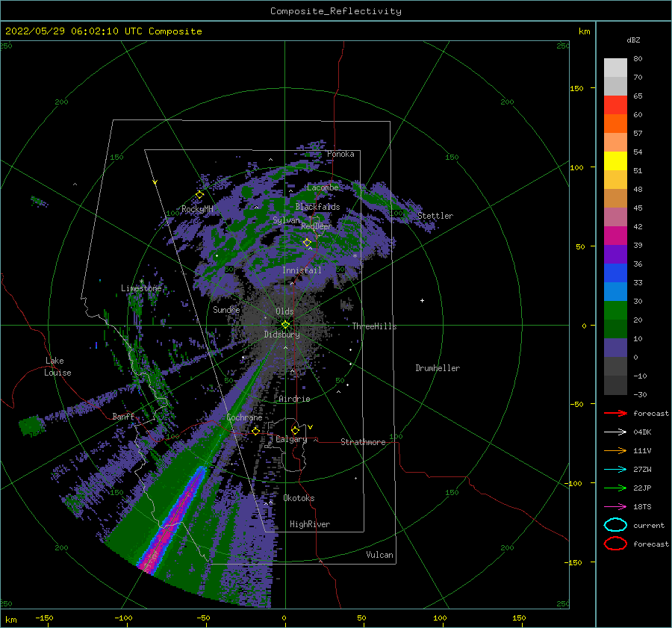Click the Vulcan label
Viewport: 672px width, 628px height.
point(380,555)
